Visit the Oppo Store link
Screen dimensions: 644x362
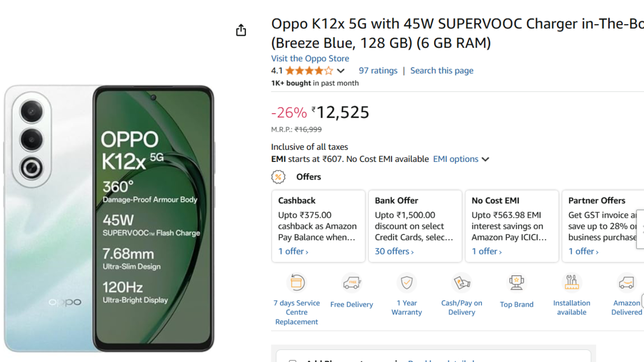[x=310, y=58]
